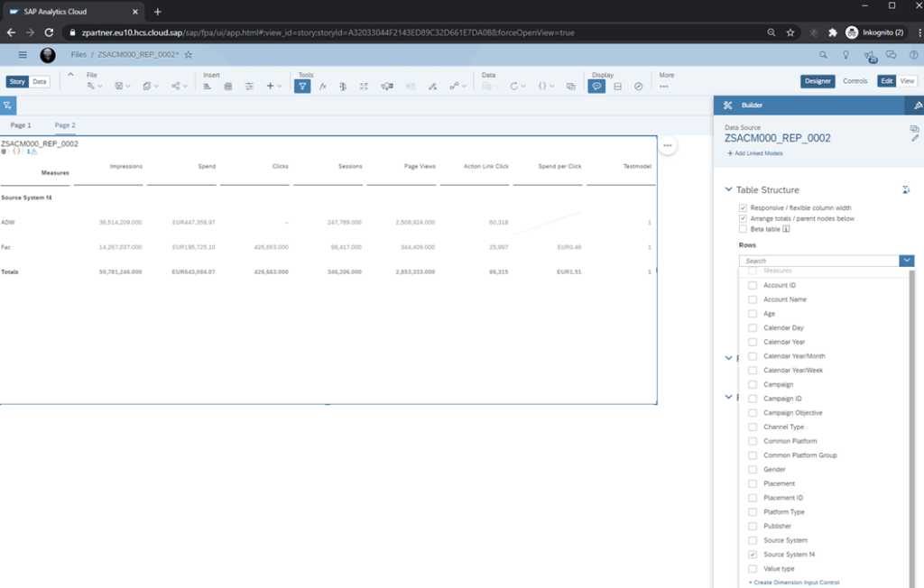
Task: Switch to View mode
Action: click(907, 81)
